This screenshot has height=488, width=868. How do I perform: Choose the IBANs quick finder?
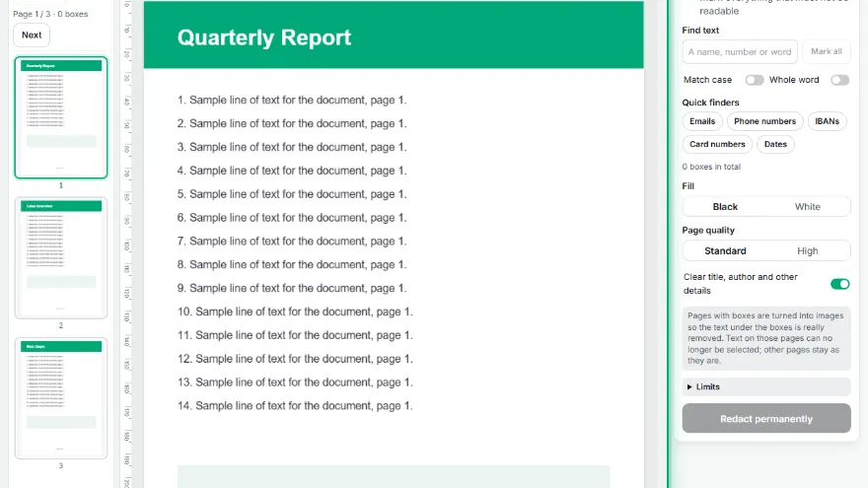(x=827, y=121)
